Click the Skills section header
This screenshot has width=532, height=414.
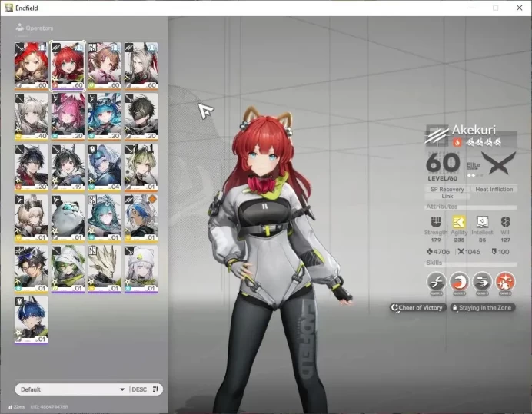[x=434, y=263]
